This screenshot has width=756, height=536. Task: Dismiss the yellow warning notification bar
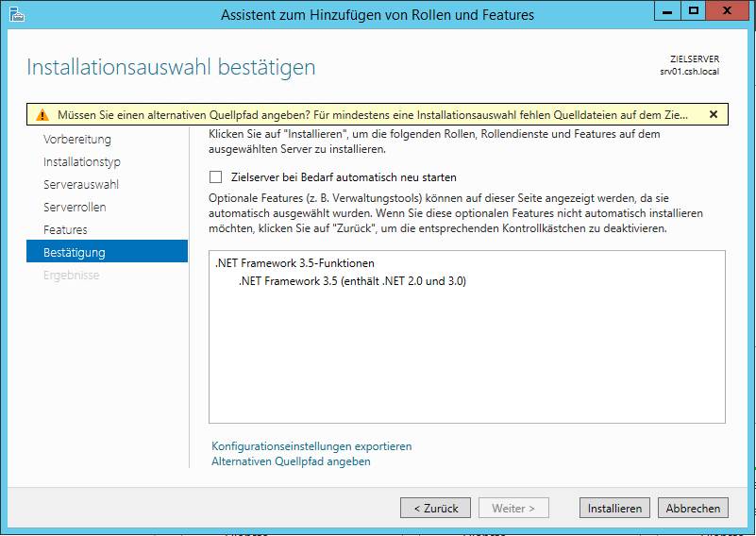tap(713, 114)
